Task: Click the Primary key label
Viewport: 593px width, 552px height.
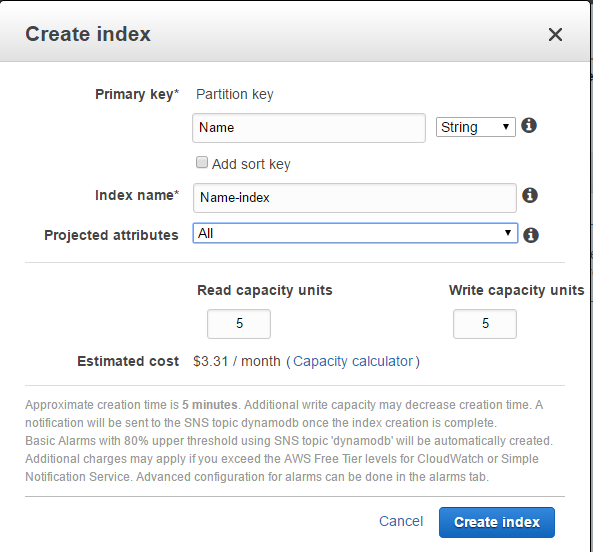Action: (137, 94)
